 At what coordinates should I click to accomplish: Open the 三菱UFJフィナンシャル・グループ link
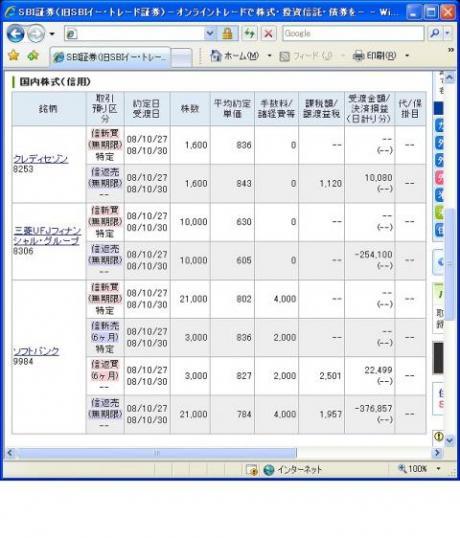[47, 235]
